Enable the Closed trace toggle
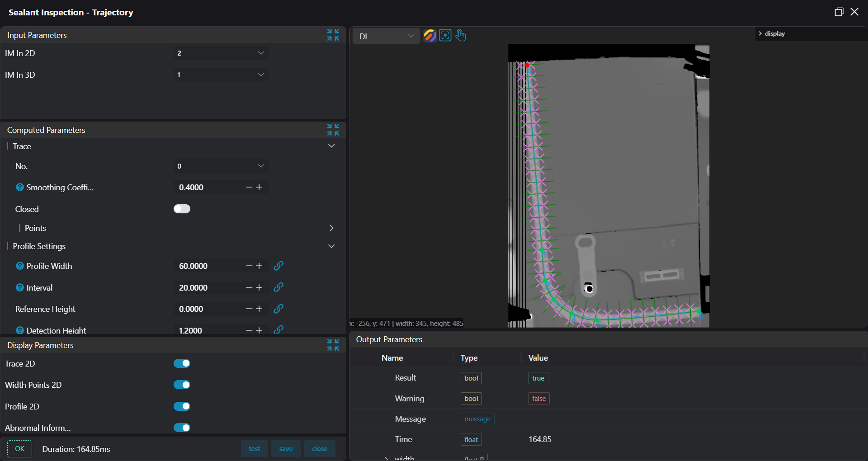The image size is (868, 461). click(182, 209)
